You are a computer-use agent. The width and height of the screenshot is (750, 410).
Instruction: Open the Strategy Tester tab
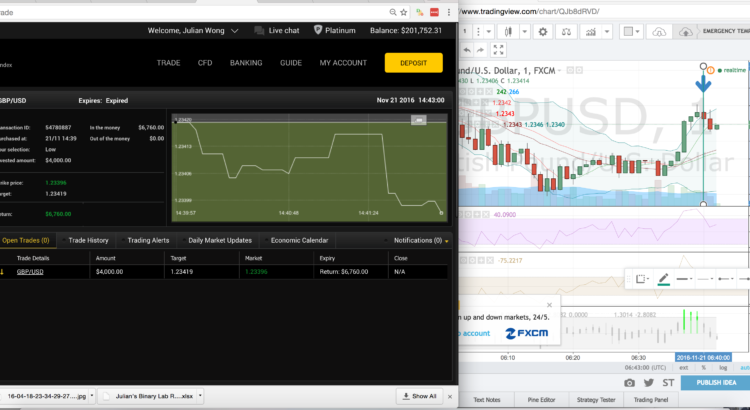[596, 400]
